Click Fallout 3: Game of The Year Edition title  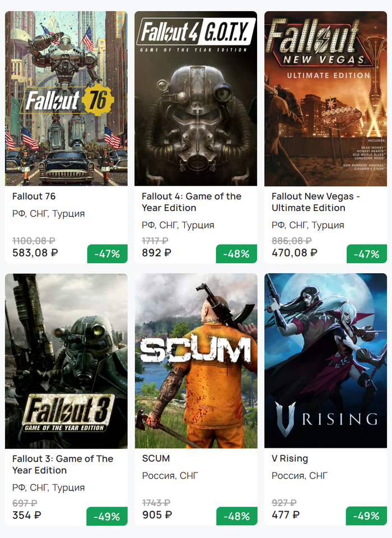click(x=63, y=464)
